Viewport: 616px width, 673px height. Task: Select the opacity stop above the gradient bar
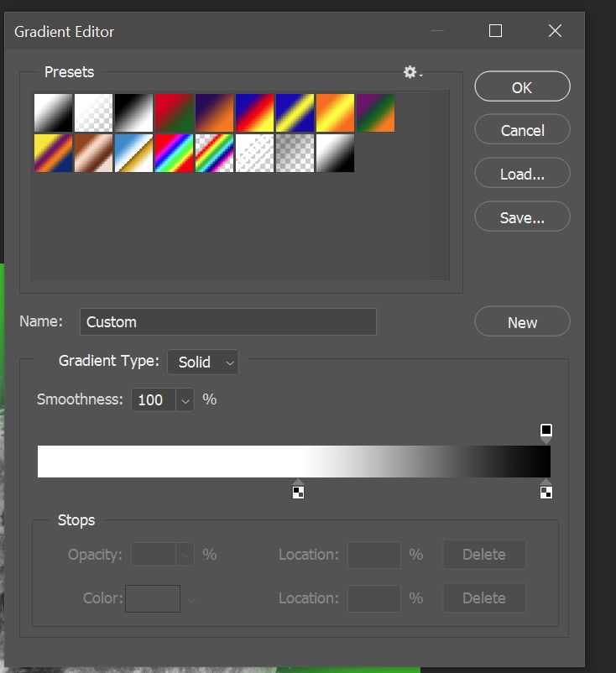[546, 433]
